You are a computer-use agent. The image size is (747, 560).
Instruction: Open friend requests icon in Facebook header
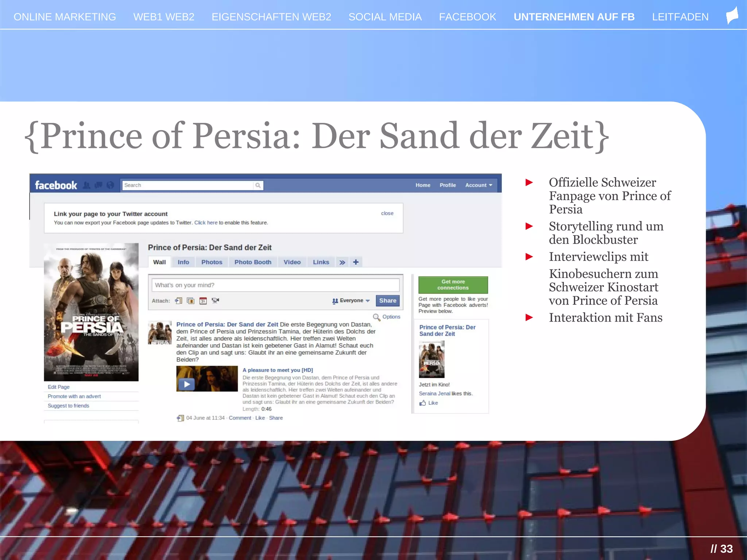tap(86, 185)
